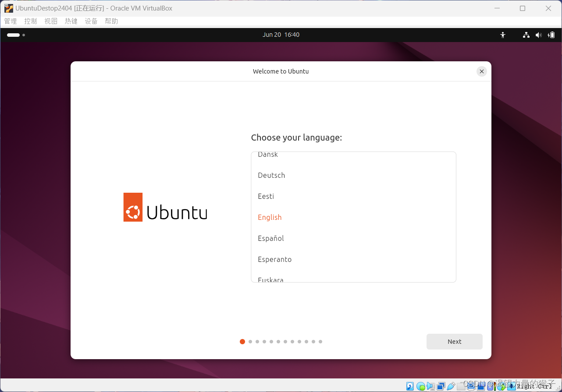The height and width of the screenshot is (392, 562).
Task: Open the 控制 menu
Action: tap(31, 21)
